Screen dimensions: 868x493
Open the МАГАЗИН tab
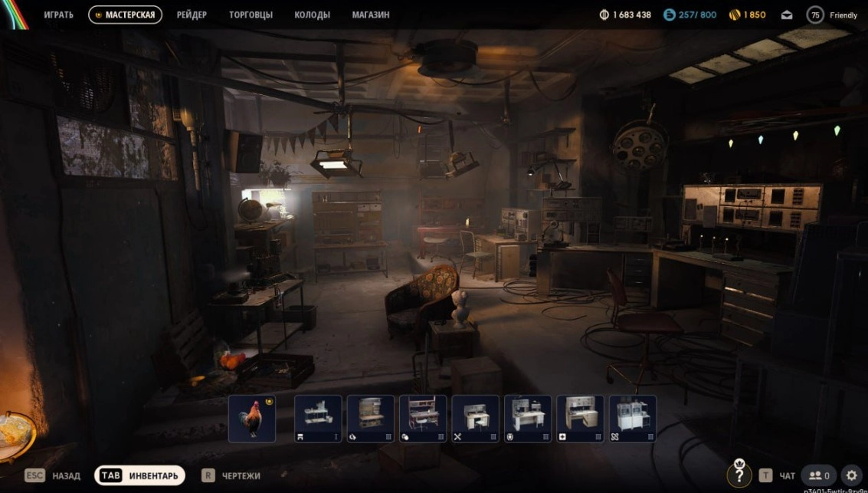click(x=370, y=15)
